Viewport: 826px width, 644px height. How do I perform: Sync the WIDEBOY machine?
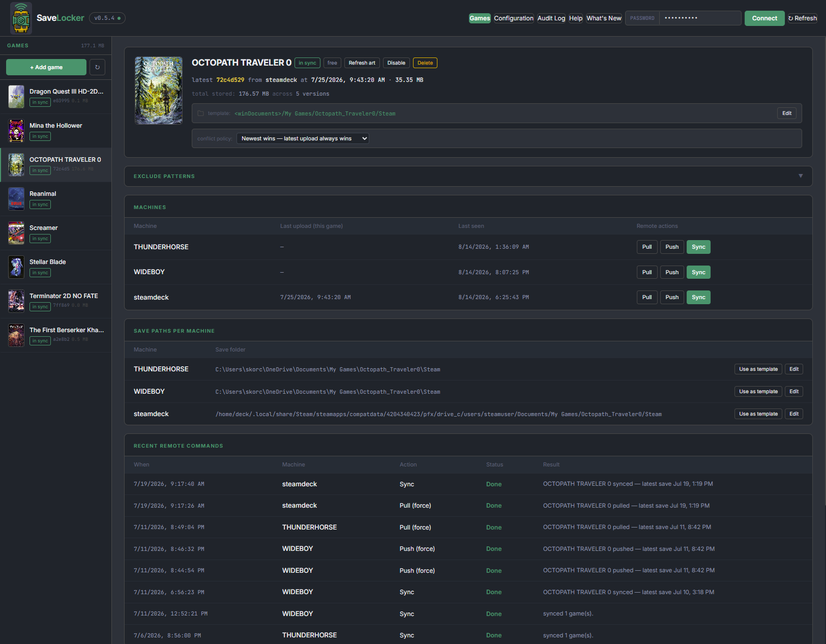pos(698,272)
